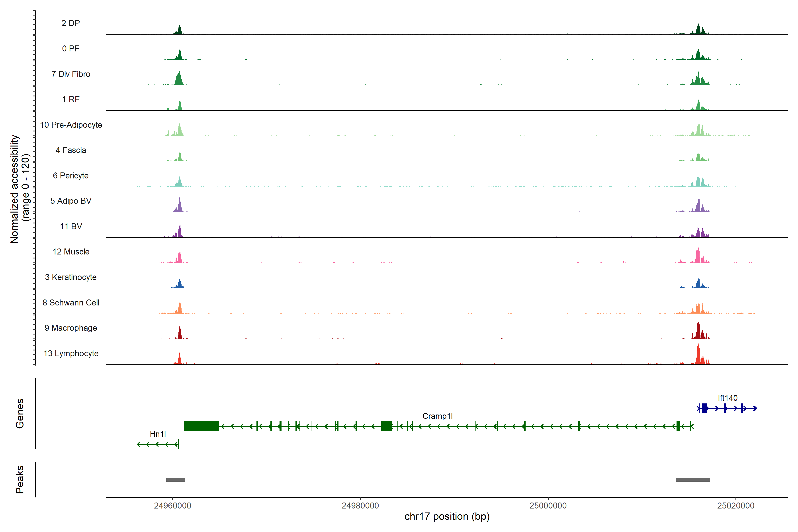798x532 pixels.
Task: Click the 7 Div Fibro track label
Action: pos(70,74)
